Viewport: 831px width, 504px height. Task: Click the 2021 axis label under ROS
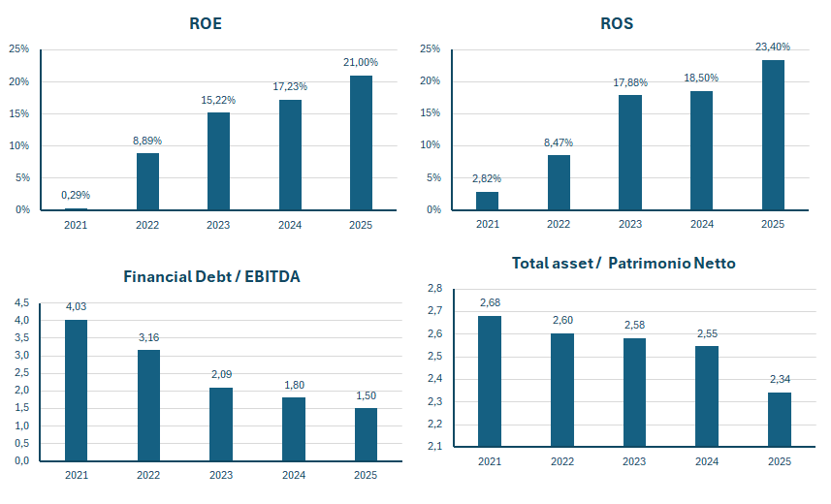click(x=488, y=224)
